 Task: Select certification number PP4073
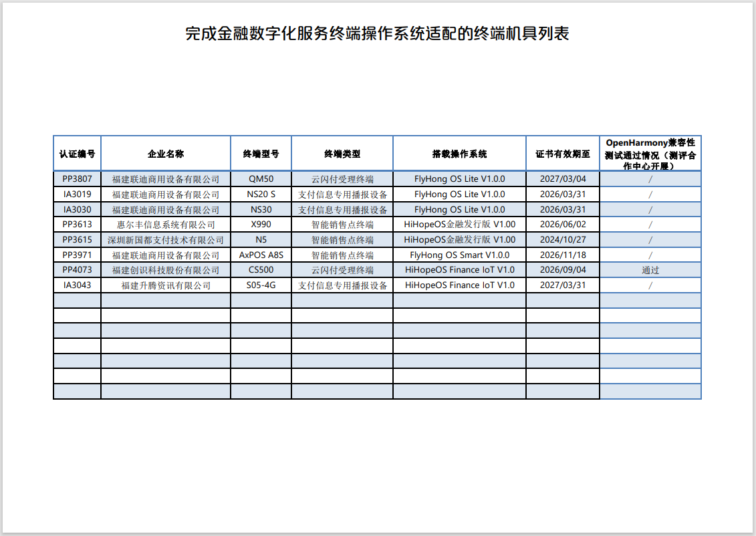click(77, 269)
